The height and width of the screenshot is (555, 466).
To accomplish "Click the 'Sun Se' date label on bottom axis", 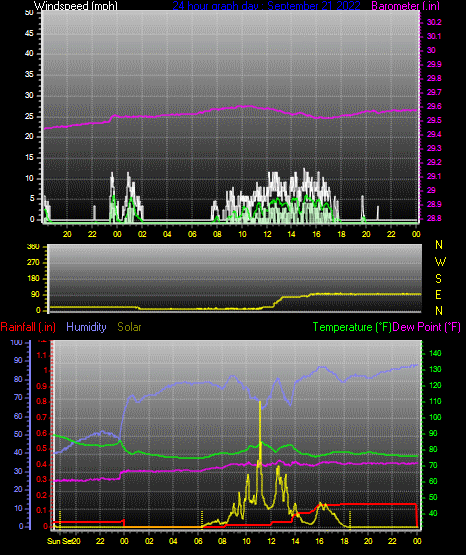I will pyautogui.click(x=59, y=541).
